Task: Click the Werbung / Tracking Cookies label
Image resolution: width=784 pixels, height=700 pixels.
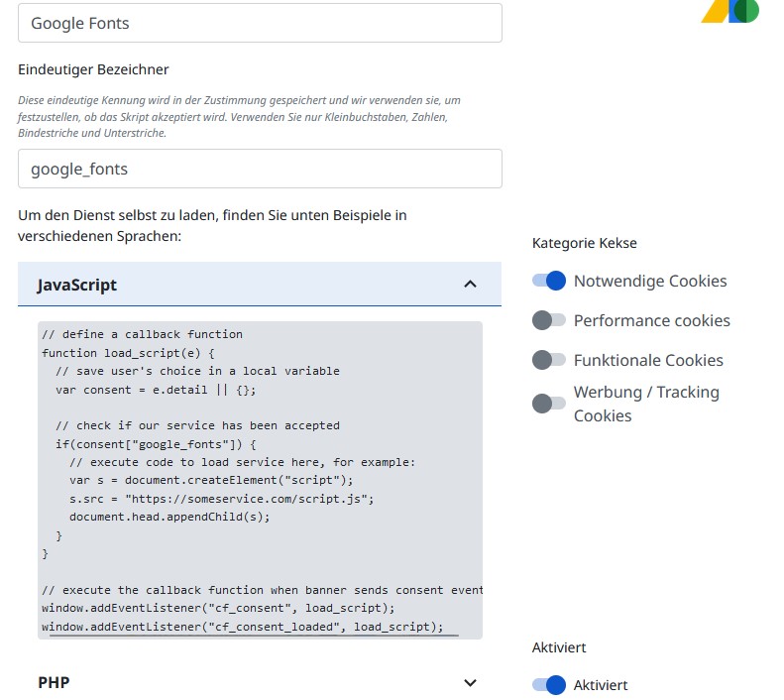Action: pos(645,404)
